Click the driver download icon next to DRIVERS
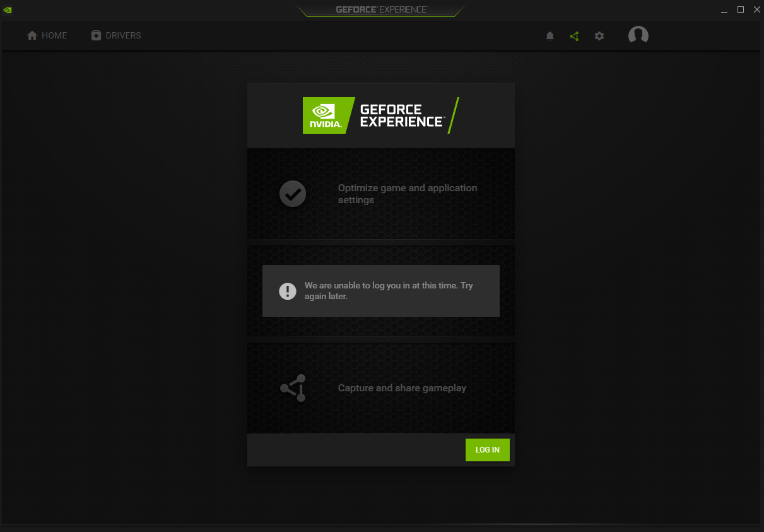 click(97, 35)
